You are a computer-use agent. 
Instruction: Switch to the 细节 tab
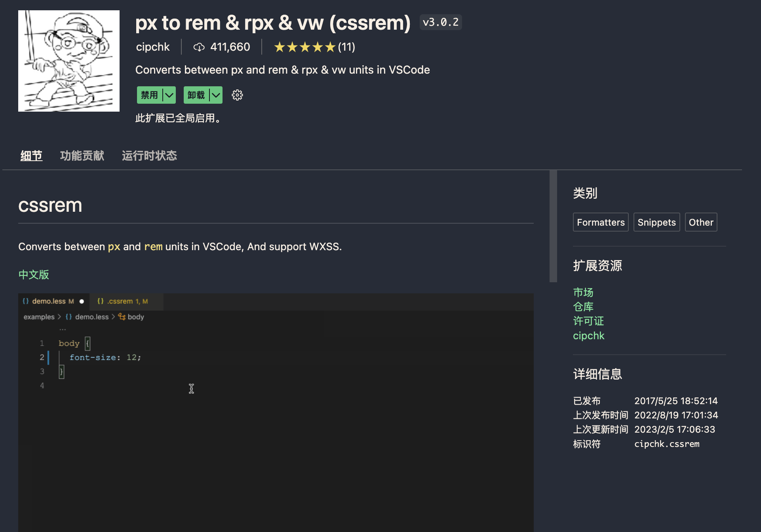(x=31, y=156)
